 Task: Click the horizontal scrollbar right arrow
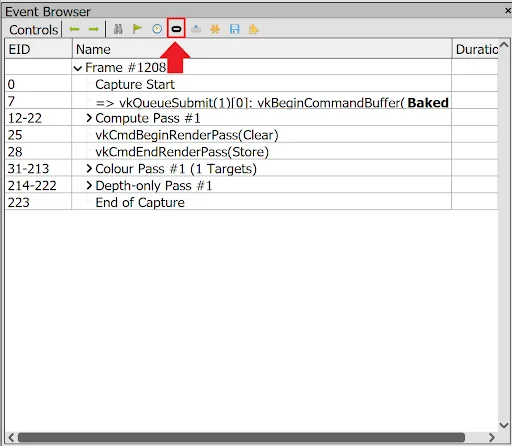pyautogui.click(x=492, y=437)
